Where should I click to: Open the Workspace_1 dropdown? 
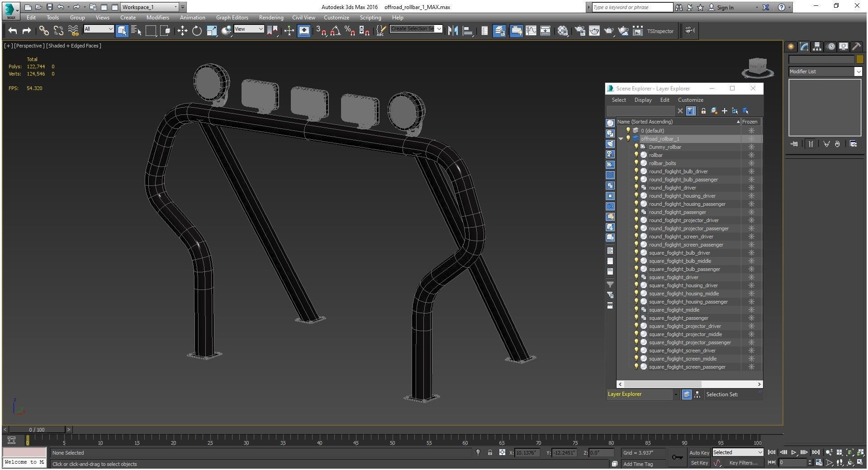click(x=150, y=7)
